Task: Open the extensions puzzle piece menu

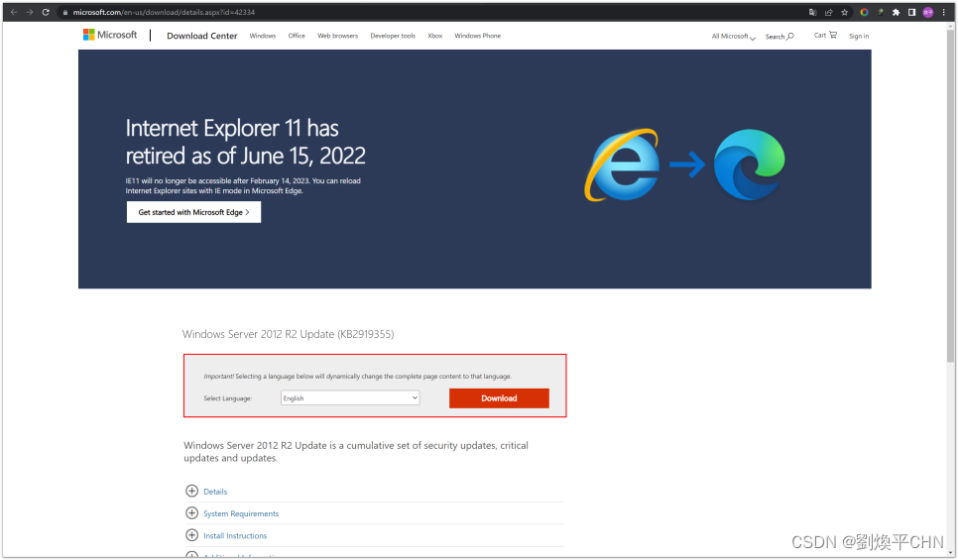Action: click(896, 12)
